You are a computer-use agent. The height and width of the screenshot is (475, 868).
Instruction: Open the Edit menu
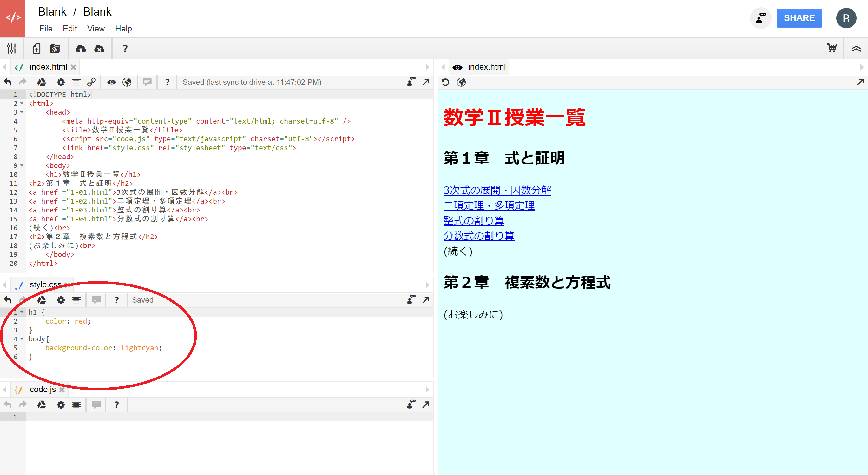(x=70, y=29)
